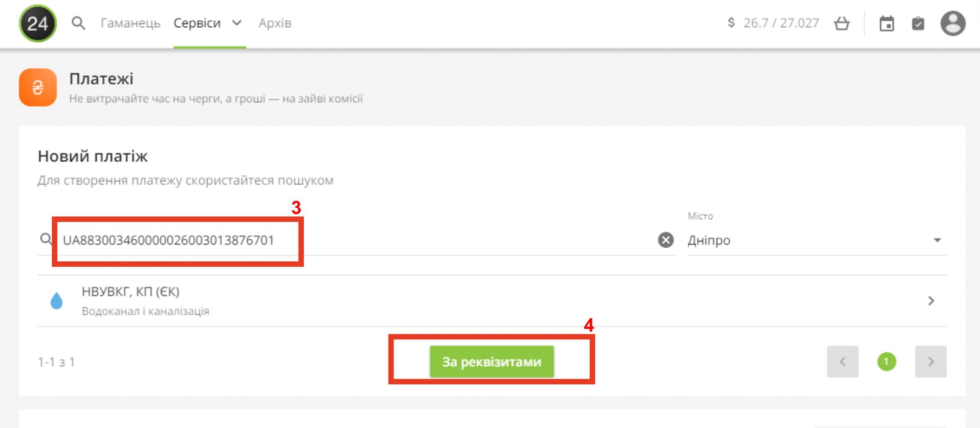This screenshot has width=980, height=428.
Task: Clear the IBAN search field
Action: pos(666,240)
